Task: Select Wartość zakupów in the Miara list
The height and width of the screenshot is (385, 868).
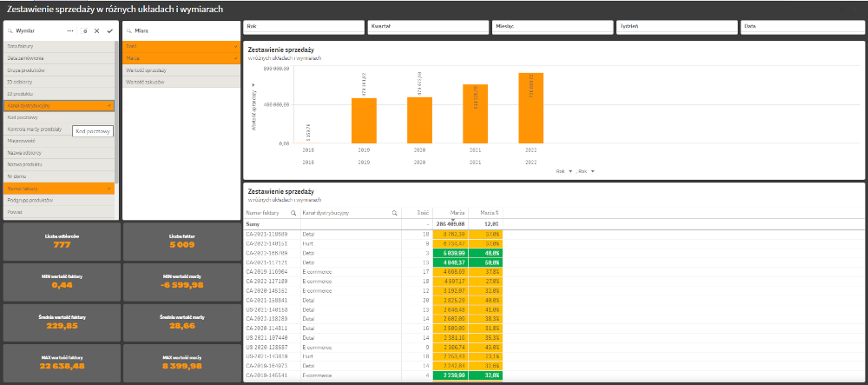Action: pyautogui.click(x=181, y=82)
